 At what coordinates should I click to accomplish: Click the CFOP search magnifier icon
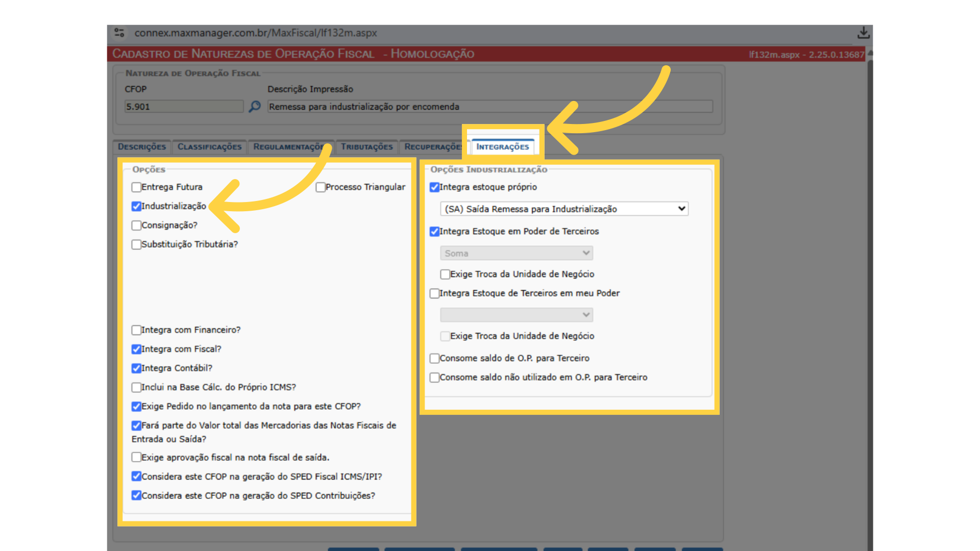[x=255, y=106]
